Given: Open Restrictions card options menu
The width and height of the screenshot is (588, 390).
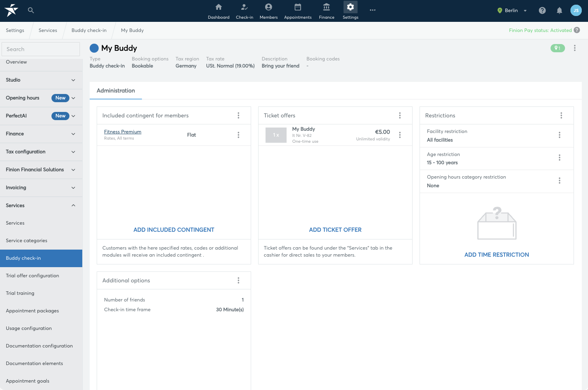Looking at the screenshot, I should coord(561,115).
